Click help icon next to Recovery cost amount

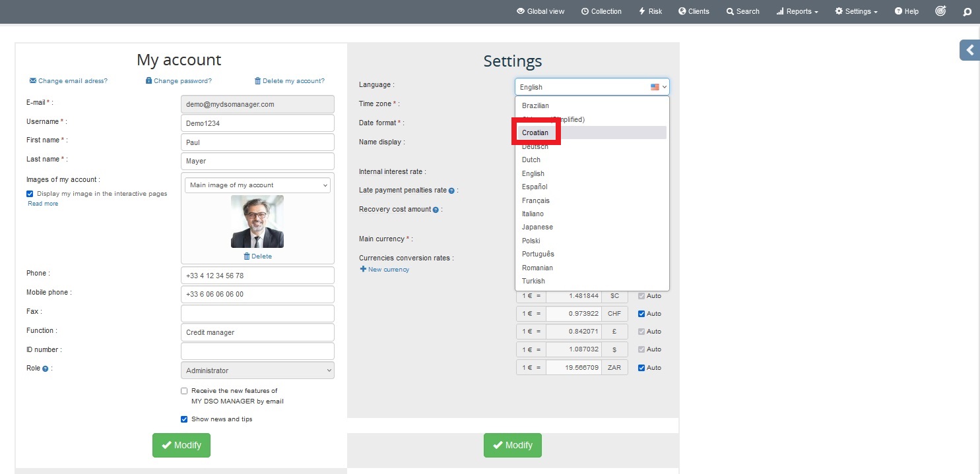pyautogui.click(x=436, y=210)
